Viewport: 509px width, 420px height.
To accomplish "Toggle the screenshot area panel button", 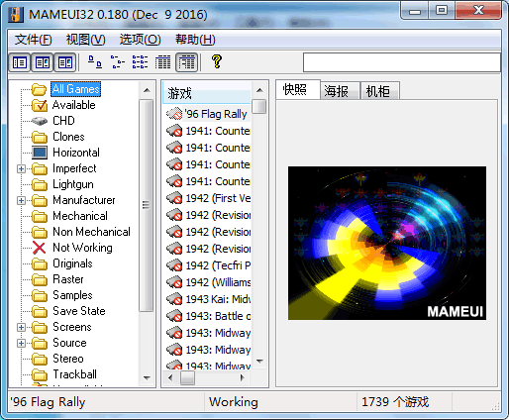I will point(43,62).
